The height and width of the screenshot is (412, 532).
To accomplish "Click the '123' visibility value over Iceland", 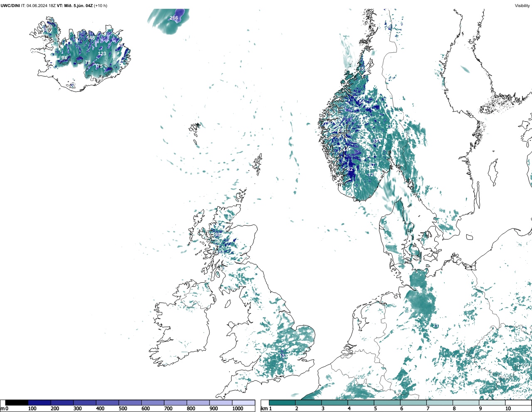I will [x=102, y=54].
